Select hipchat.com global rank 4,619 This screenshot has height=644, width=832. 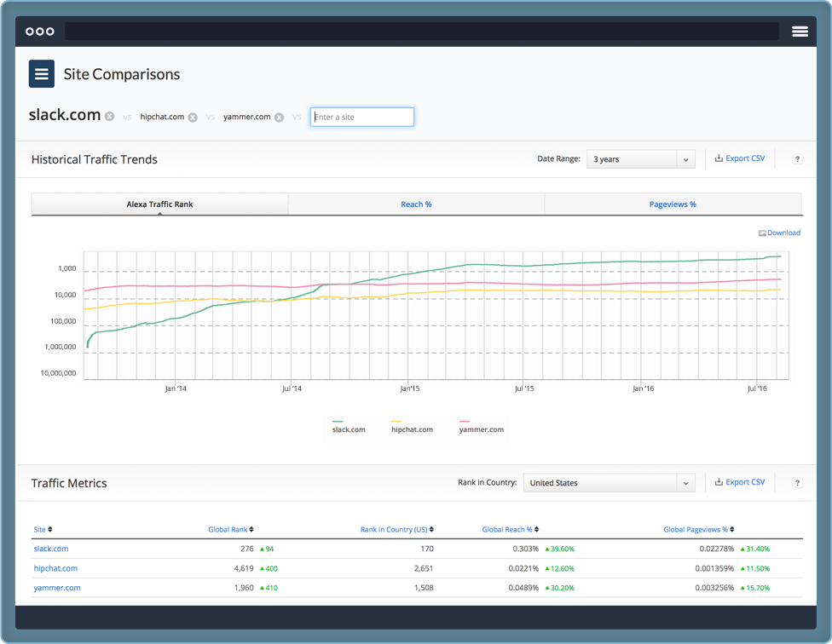click(244, 568)
